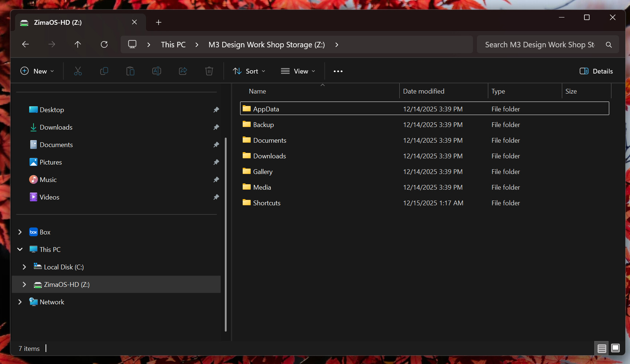Add a new tab with plus button
The width and height of the screenshot is (630, 364).
tap(159, 22)
